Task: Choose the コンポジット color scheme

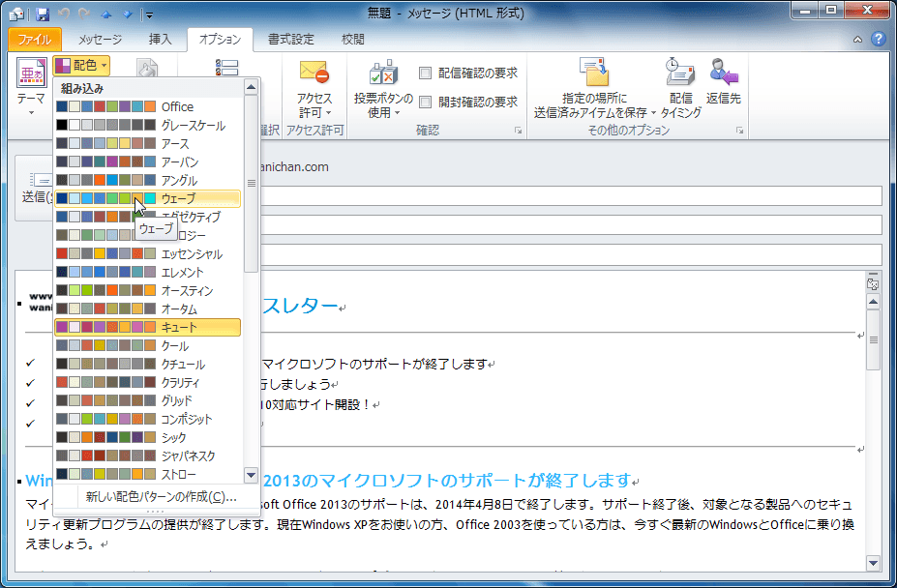Action: coord(148,420)
